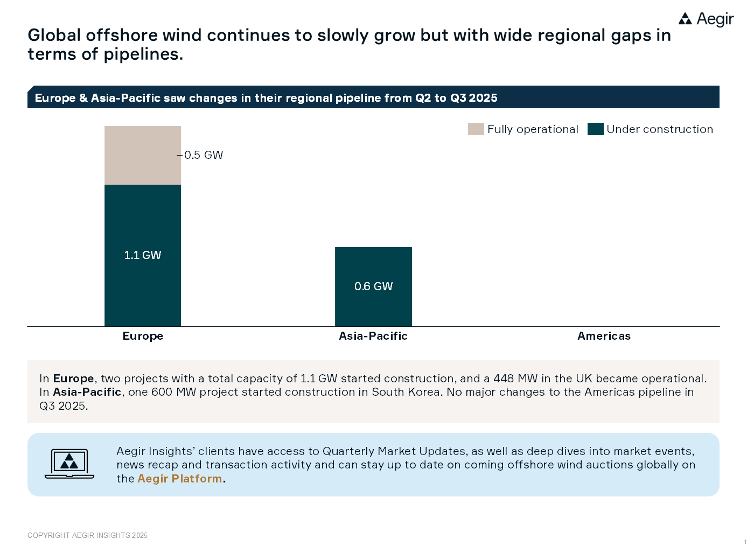This screenshot has height=560, width=747.
Task: Click the Asia-Pacific axis label
Action: click(373, 336)
